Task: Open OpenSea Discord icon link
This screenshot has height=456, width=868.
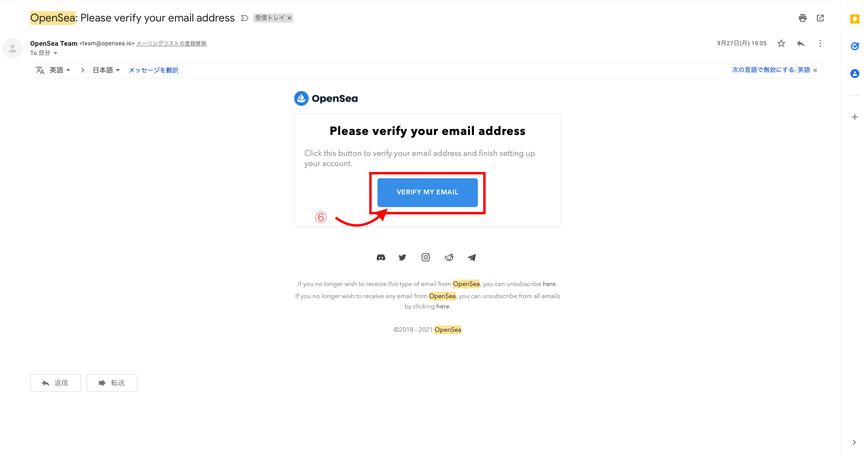Action: (x=381, y=257)
